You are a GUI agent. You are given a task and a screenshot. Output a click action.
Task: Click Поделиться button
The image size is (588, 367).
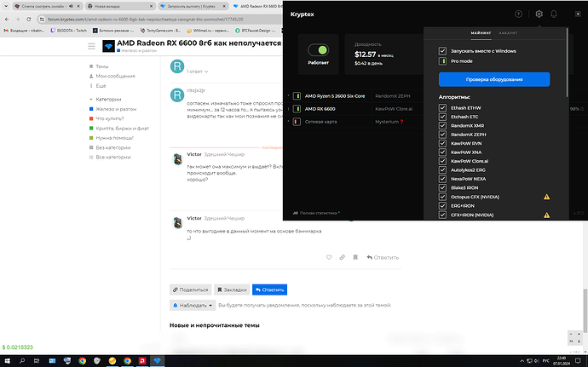[x=191, y=290]
